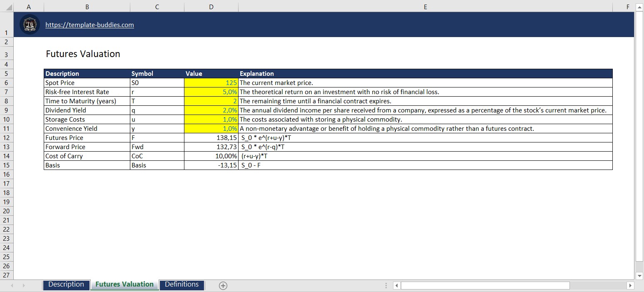The image size is (644, 292).
Task: Click the horizontal scrollbar left arrow
Action: 397,286
